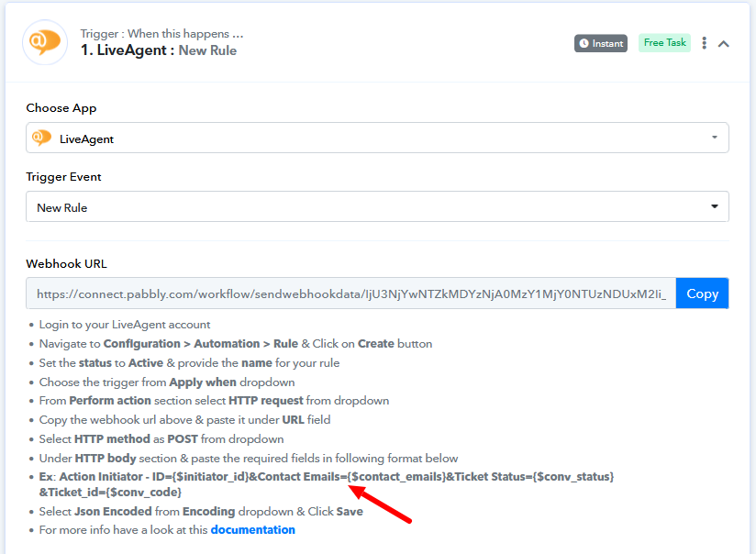
Task: Click the LiveAgent trigger step logo
Action: [x=45, y=42]
